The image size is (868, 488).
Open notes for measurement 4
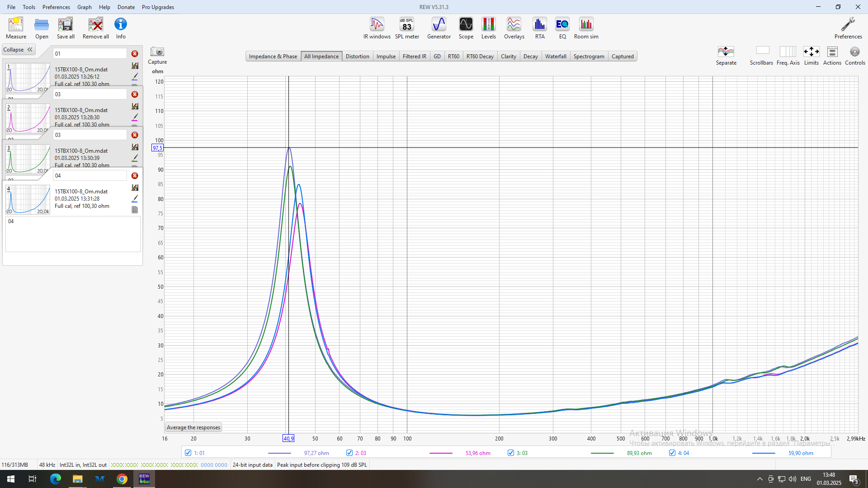[135, 210]
